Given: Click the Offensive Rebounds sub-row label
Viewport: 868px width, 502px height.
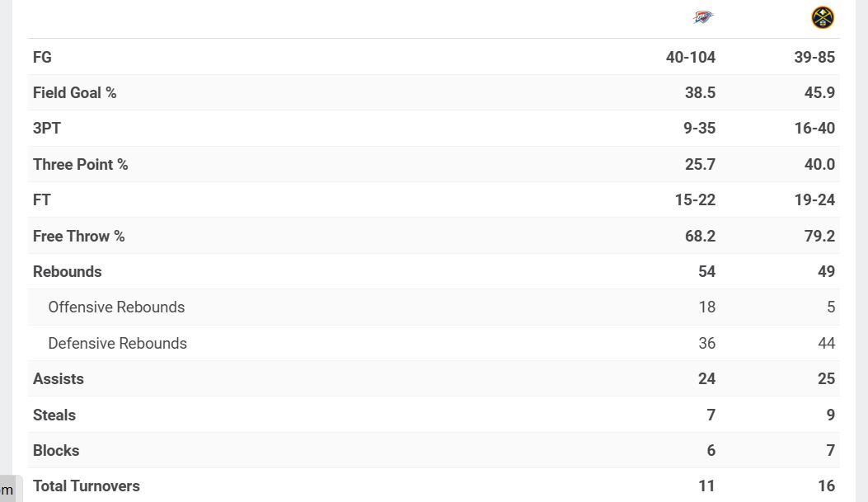Looking at the screenshot, I should click(116, 307).
